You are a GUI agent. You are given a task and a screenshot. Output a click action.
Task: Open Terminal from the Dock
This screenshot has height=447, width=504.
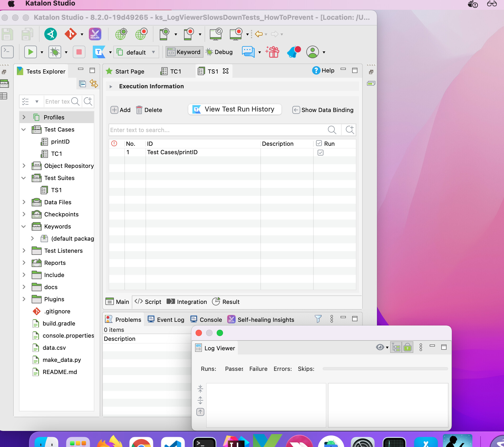pyautogui.click(x=204, y=442)
